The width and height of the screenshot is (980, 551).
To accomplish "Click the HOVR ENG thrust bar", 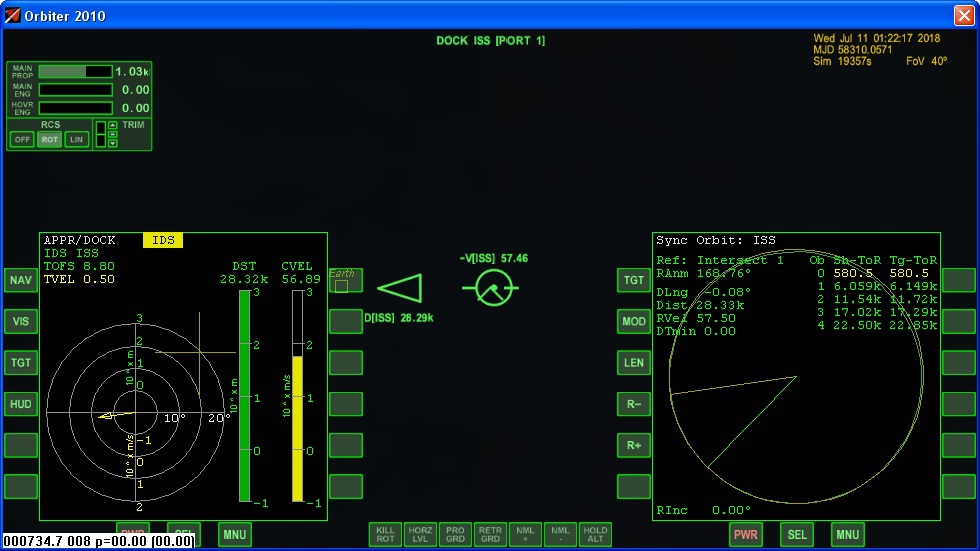I will [75, 107].
